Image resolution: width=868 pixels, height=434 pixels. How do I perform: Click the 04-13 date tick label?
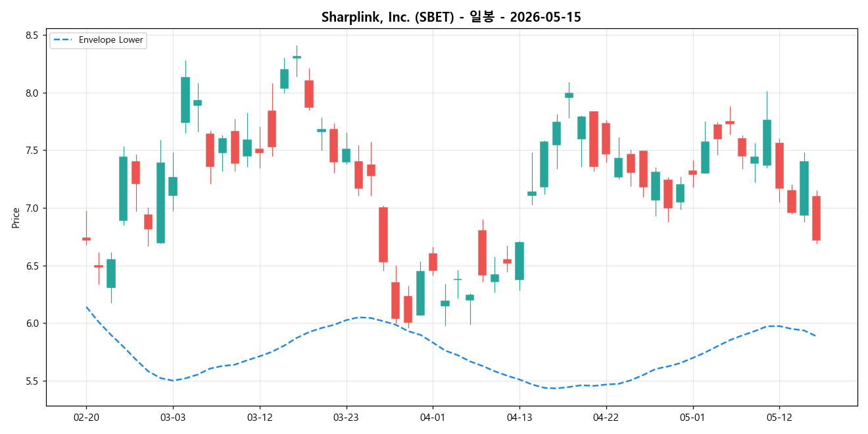[x=519, y=417]
